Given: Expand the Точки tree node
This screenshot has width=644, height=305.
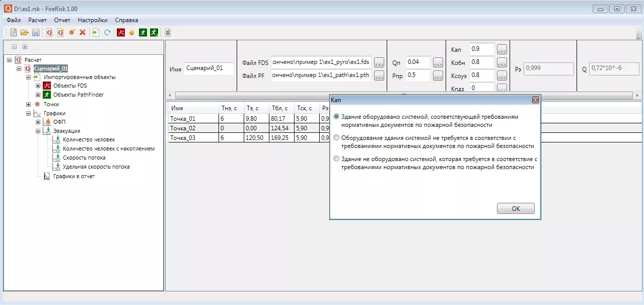Looking at the screenshot, I should point(29,104).
